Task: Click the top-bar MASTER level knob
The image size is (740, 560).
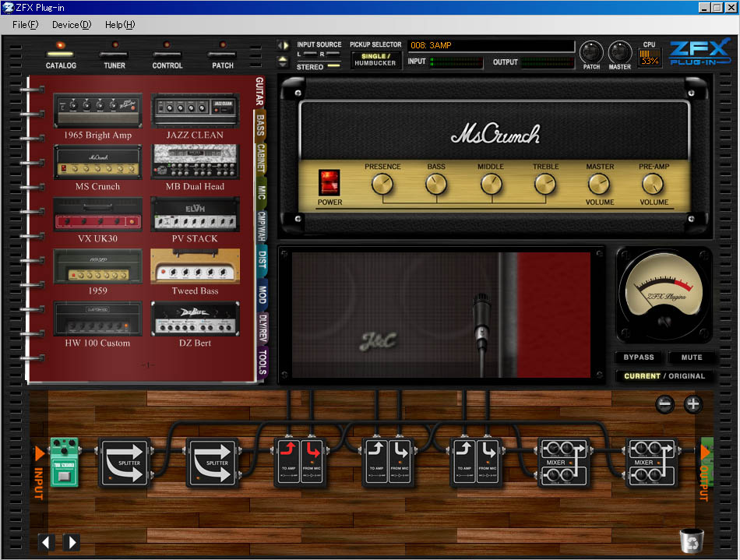Action: click(x=620, y=52)
